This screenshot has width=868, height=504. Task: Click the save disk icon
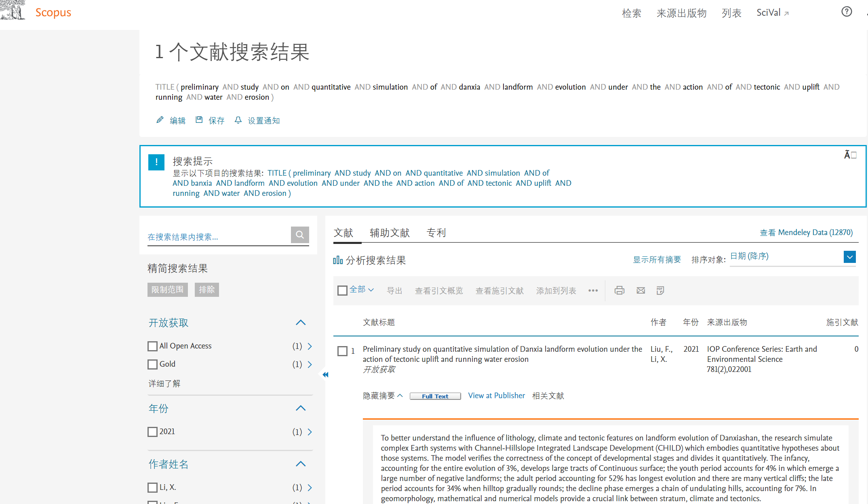point(199,120)
